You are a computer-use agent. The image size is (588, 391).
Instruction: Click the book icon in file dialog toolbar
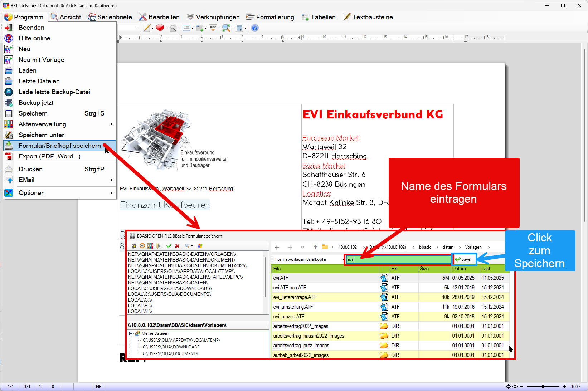point(134,246)
